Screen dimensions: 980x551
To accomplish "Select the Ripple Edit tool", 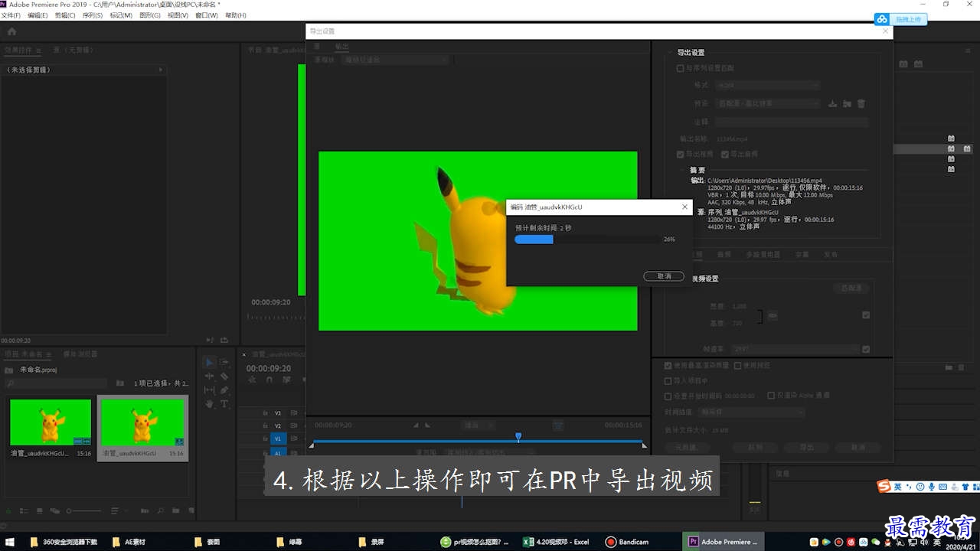I will 210,376.
